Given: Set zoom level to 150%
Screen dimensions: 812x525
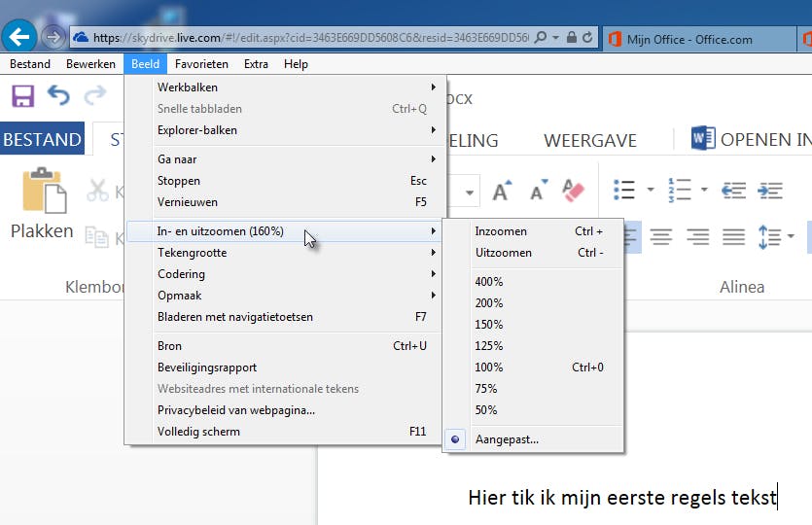Looking at the screenshot, I should [534, 325].
